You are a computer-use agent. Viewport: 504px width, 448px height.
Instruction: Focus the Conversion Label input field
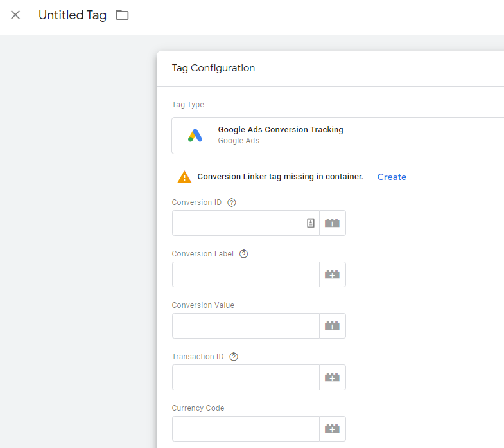245,274
